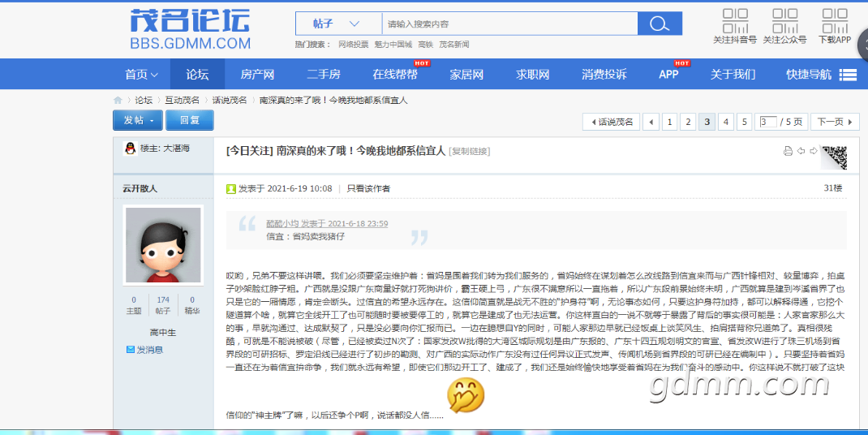
Task: Open the post QR code image
Action: 834,157
